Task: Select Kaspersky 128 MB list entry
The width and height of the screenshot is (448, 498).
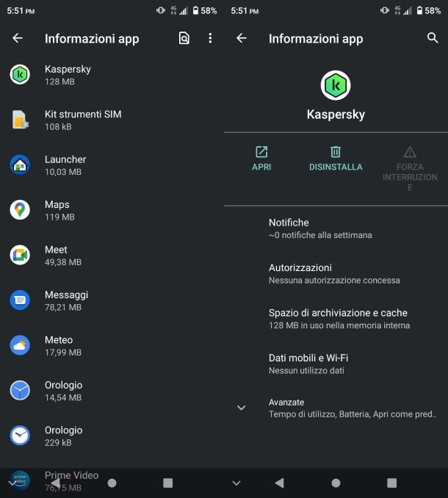Action: click(x=112, y=75)
